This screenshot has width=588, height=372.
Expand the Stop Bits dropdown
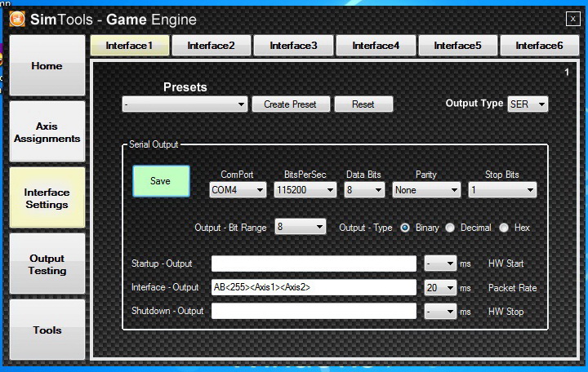(502, 190)
